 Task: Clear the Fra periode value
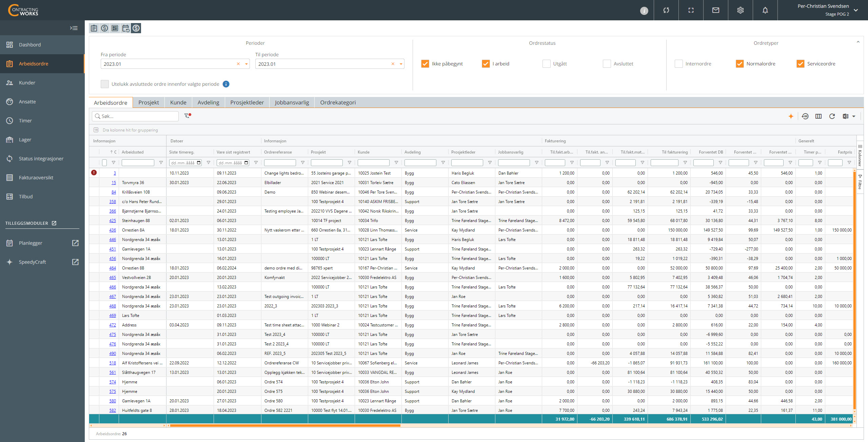[x=238, y=64]
